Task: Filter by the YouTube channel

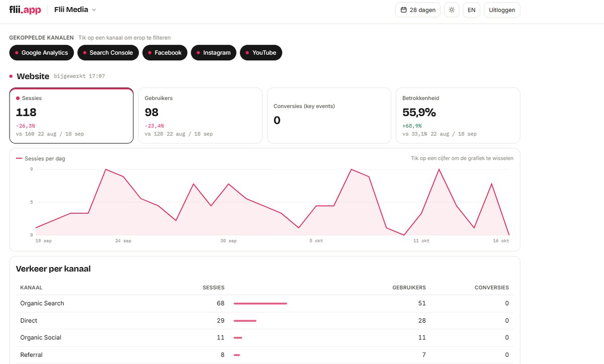Action: (x=261, y=53)
